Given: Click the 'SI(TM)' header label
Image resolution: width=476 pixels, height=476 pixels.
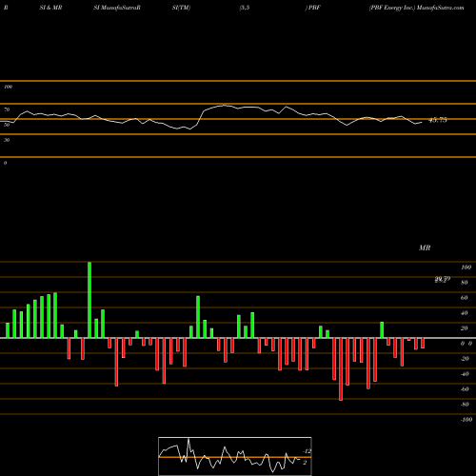Looking at the screenshot, I should pos(181,8).
